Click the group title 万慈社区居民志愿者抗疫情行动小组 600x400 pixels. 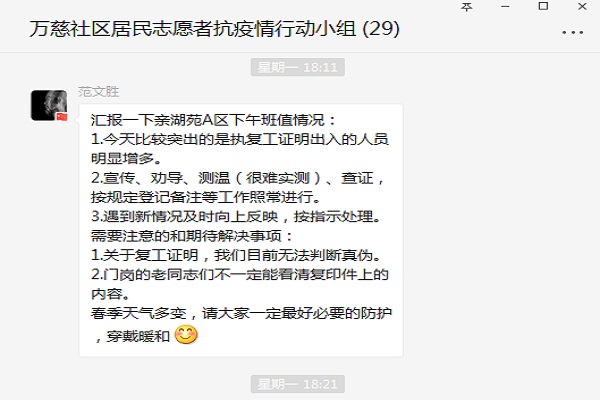coord(192,29)
